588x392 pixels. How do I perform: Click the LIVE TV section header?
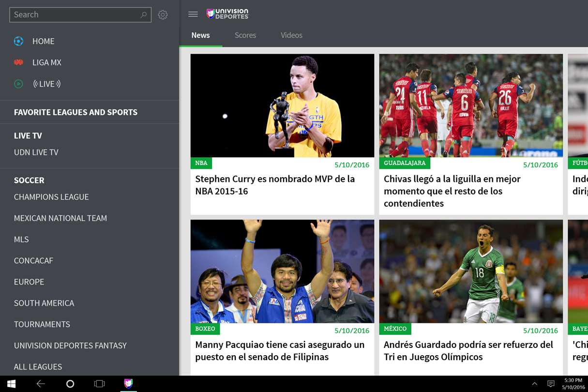pyautogui.click(x=28, y=136)
